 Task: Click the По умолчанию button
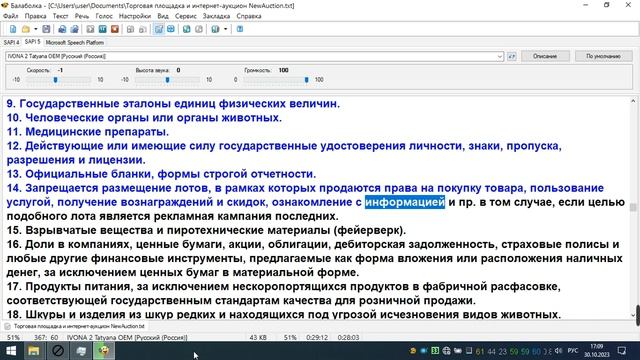click(x=603, y=56)
